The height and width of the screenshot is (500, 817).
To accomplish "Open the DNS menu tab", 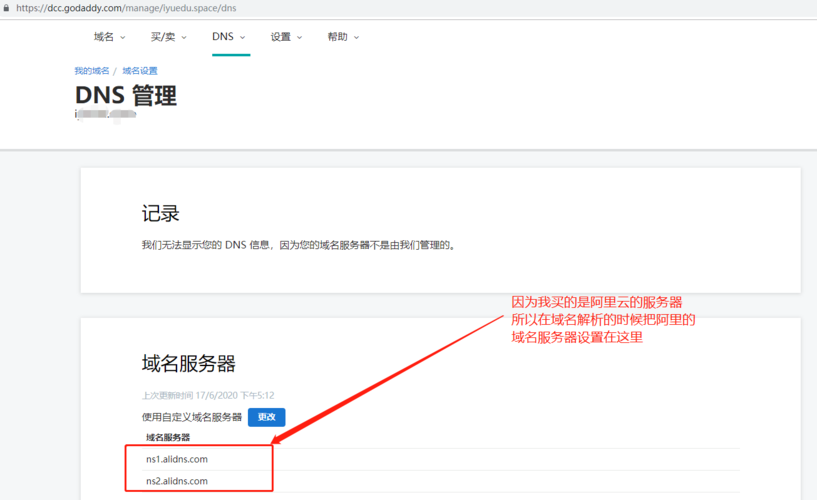I will [223, 37].
